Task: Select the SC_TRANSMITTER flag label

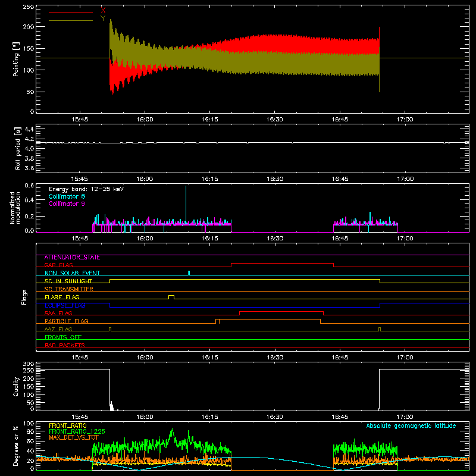Action: (68, 289)
